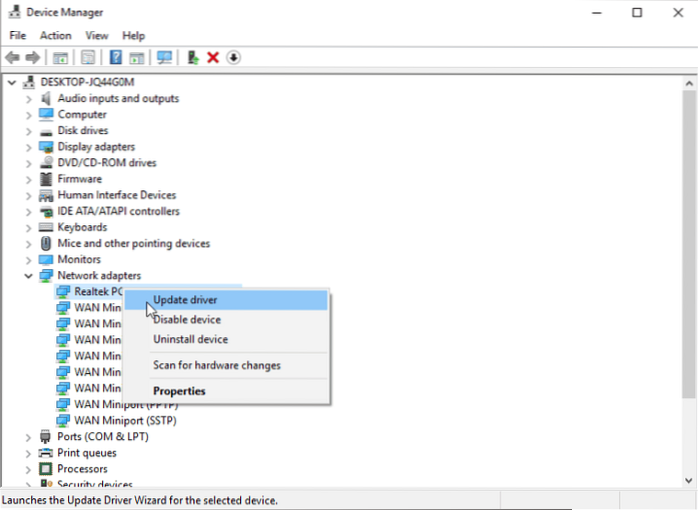This screenshot has width=698, height=510.
Task: Select Disable device in context menu
Action: tap(187, 320)
